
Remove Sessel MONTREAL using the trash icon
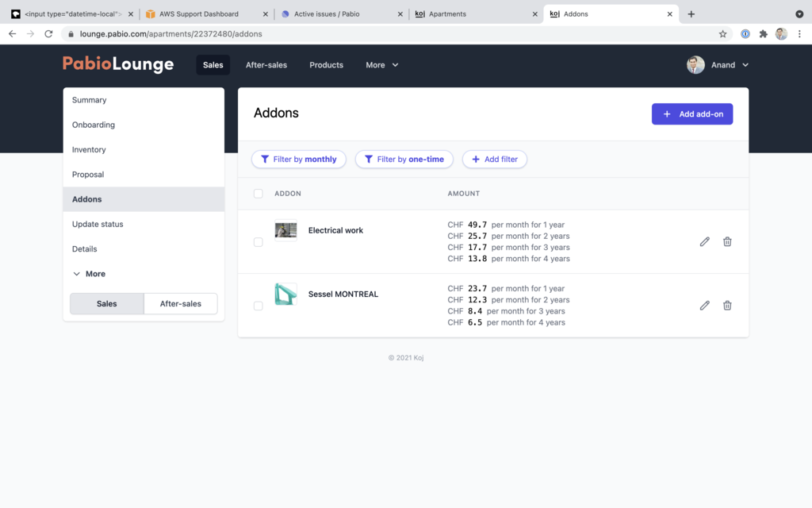727,305
